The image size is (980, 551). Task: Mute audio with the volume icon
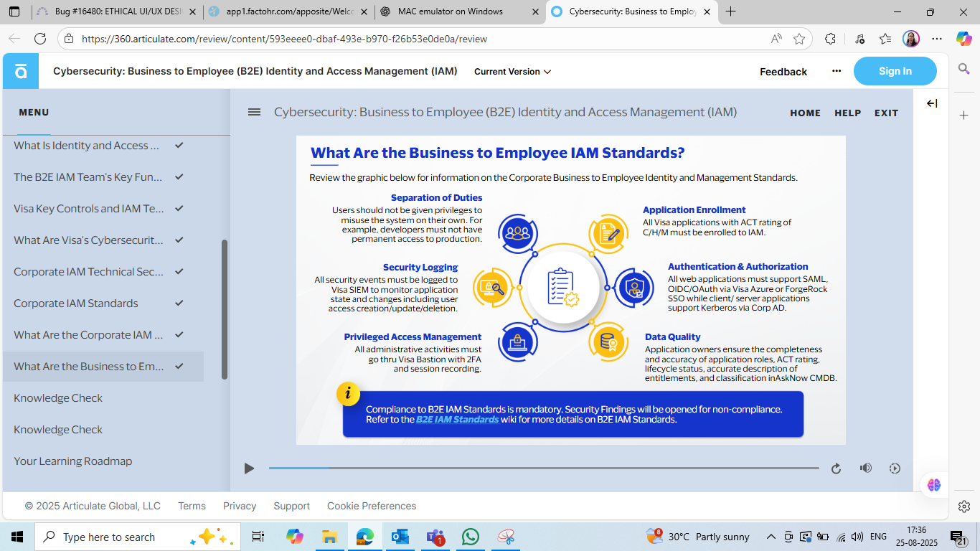point(866,468)
